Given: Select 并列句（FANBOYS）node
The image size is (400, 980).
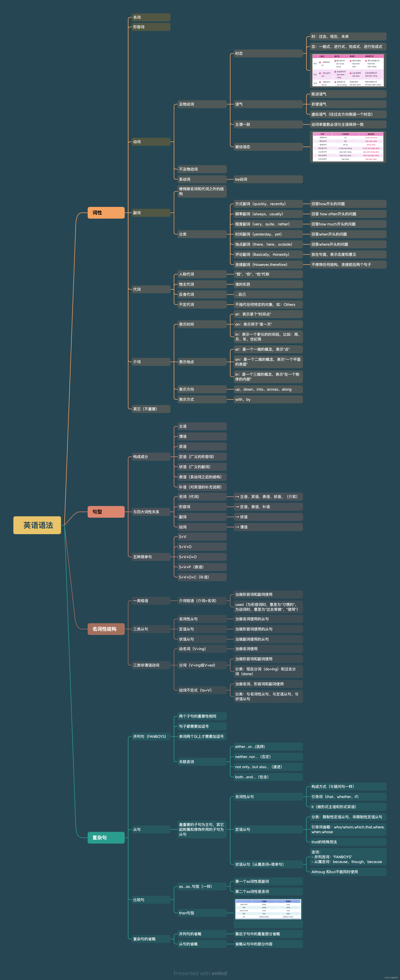Looking at the screenshot, I should point(151,736).
